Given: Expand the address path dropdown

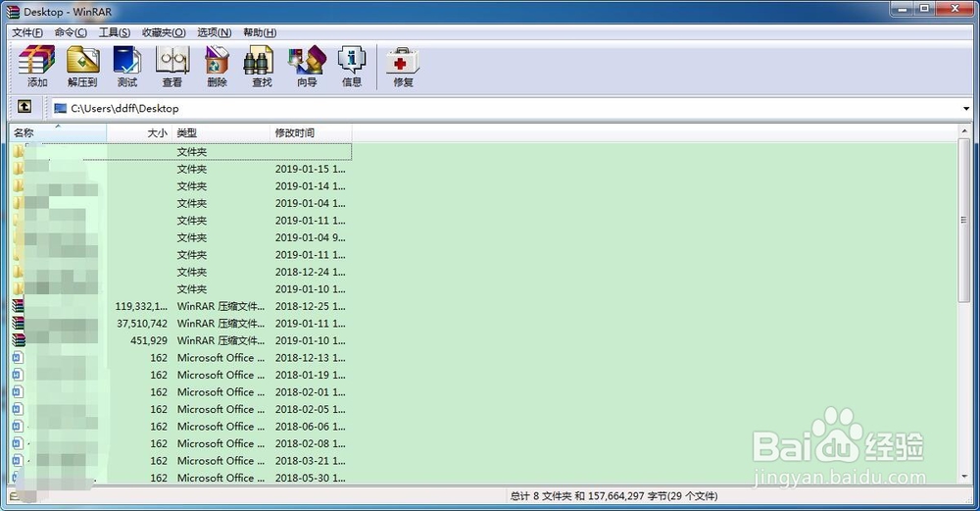Looking at the screenshot, I should pyautogui.click(x=966, y=108).
